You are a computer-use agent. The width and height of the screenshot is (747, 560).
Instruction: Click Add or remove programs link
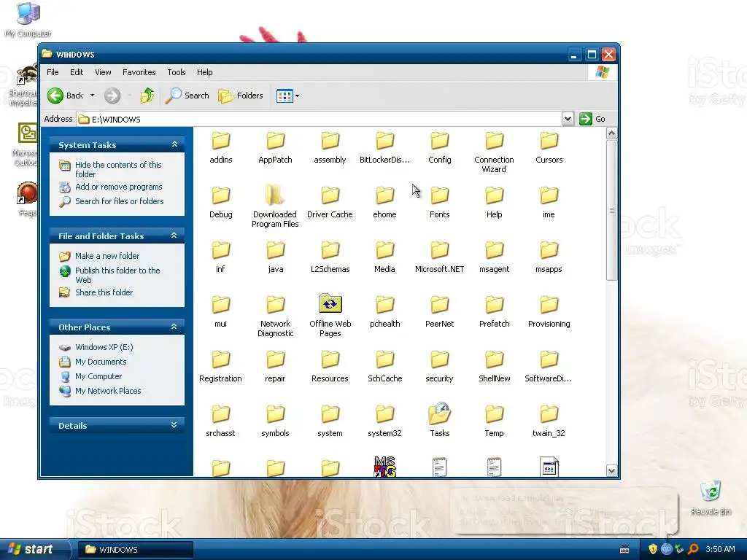(x=119, y=187)
